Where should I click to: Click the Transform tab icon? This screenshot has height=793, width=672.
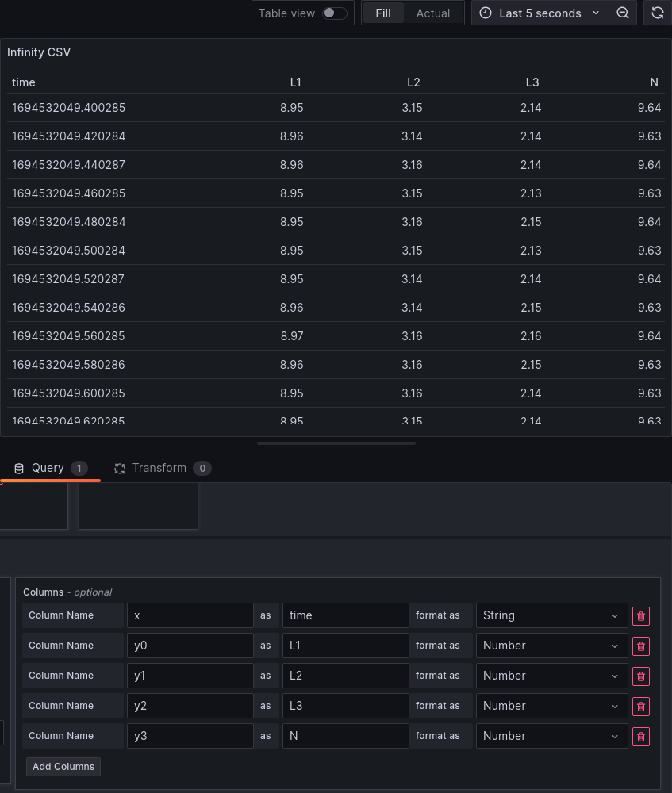[119, 468]
